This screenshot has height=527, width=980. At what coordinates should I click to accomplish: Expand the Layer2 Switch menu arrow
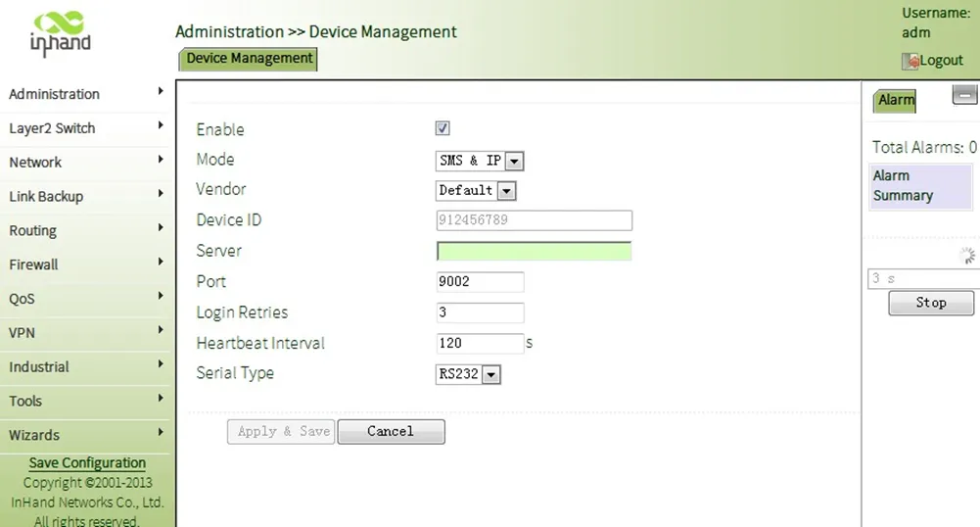point(161,125)
